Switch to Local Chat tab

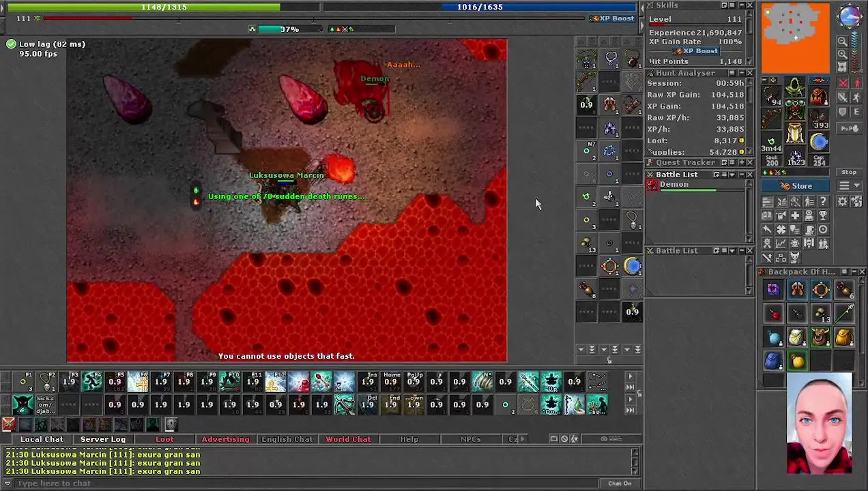tap(42, 439)
